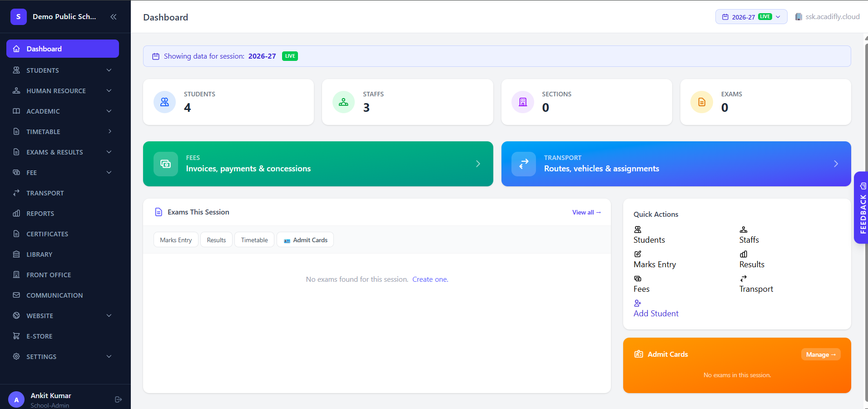
Task: Click the Library icon in sidebar
Action: (16, 254)
